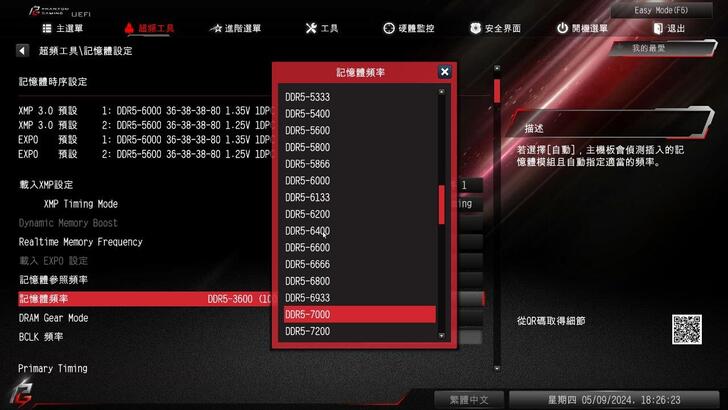Viewport: 728px width, 410px height.
Task: Click the popup list scroll-down arrow
Action: [x=442, y=336]
